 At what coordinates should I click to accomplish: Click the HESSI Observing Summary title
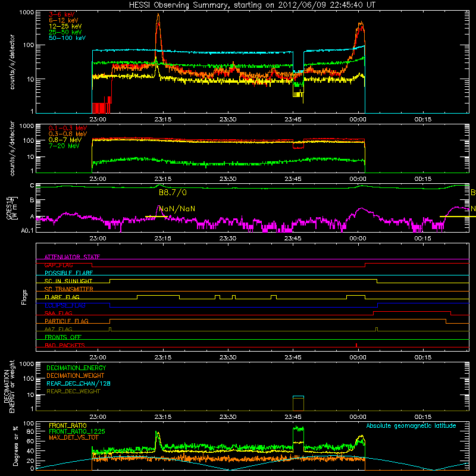click(252, 5)
